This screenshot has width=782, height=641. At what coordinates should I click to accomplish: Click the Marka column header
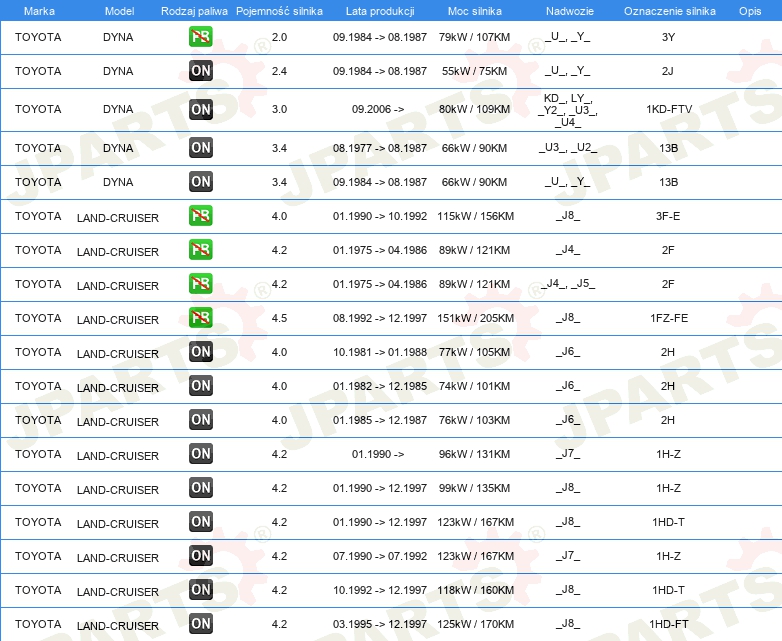click(39, 11)
